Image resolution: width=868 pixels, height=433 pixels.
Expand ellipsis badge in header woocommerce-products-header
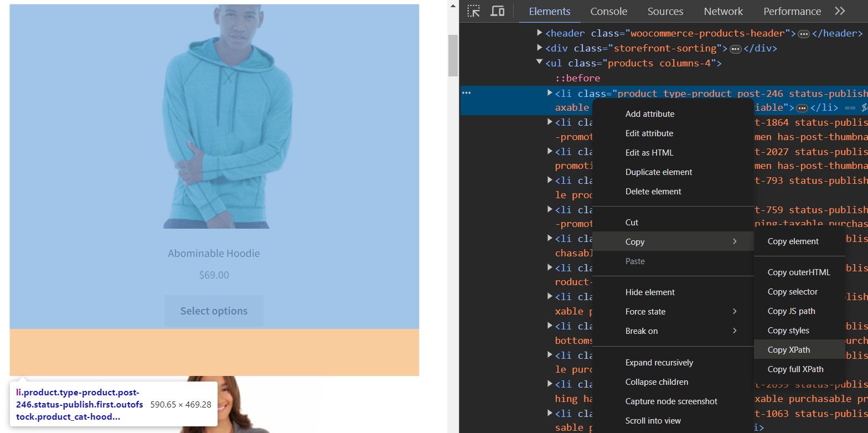pos(804,34)
